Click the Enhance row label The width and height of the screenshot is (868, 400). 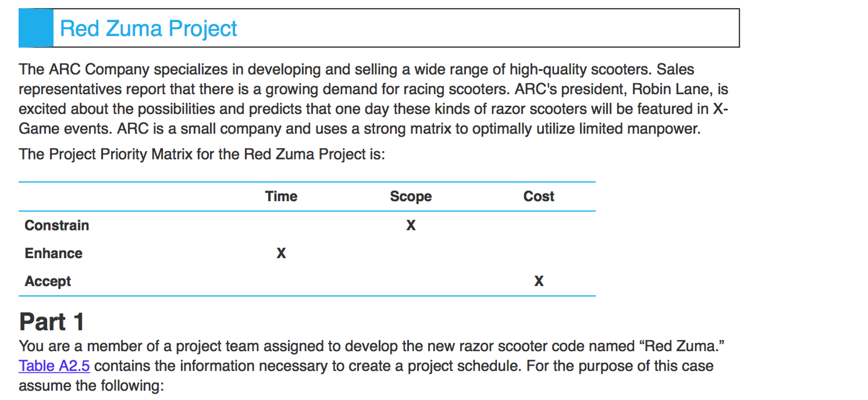coord(53,253)
